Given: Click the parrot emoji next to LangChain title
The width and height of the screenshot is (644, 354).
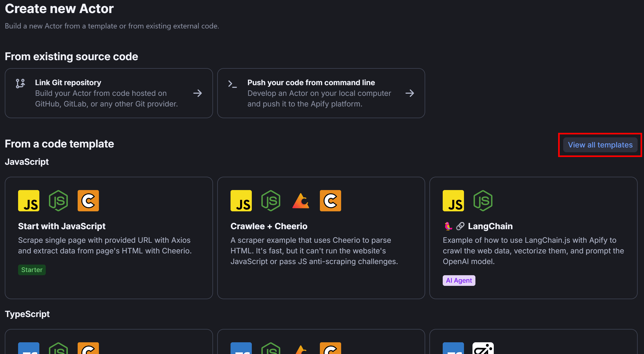Looking at the screenshot, I should coord(448,226).
